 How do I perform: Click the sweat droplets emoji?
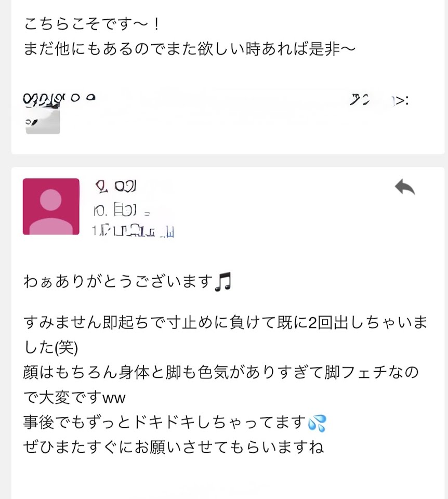click(x=317, y=424)
